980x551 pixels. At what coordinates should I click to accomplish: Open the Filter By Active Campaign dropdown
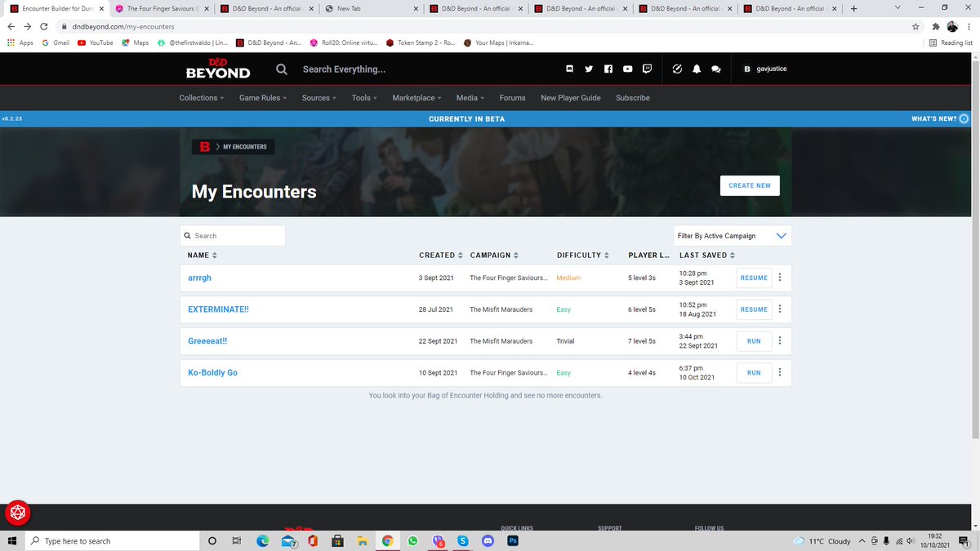[733, 236]
